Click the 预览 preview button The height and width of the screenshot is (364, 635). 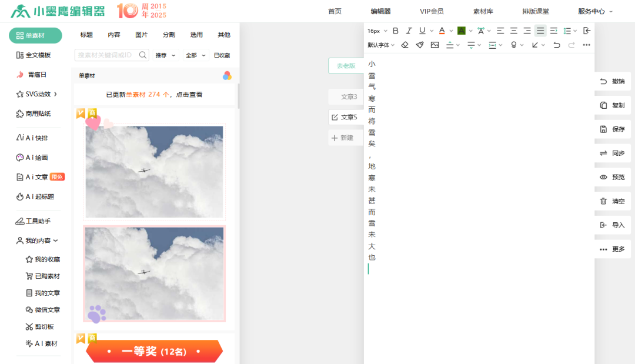[x=613, y=177]
